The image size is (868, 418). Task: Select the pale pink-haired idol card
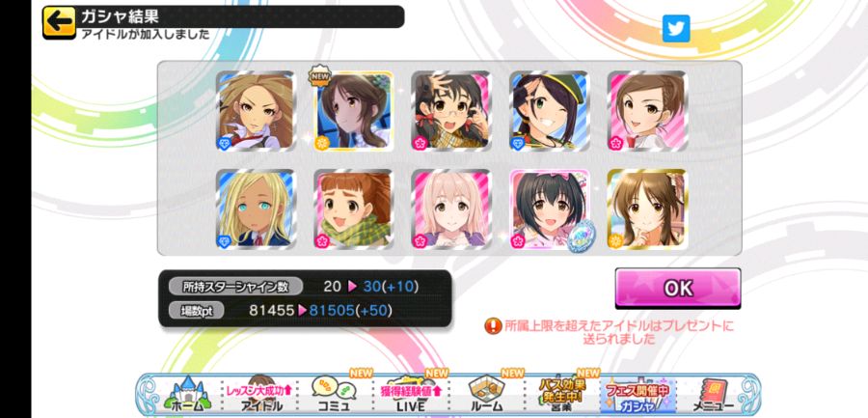pos(451,209)
